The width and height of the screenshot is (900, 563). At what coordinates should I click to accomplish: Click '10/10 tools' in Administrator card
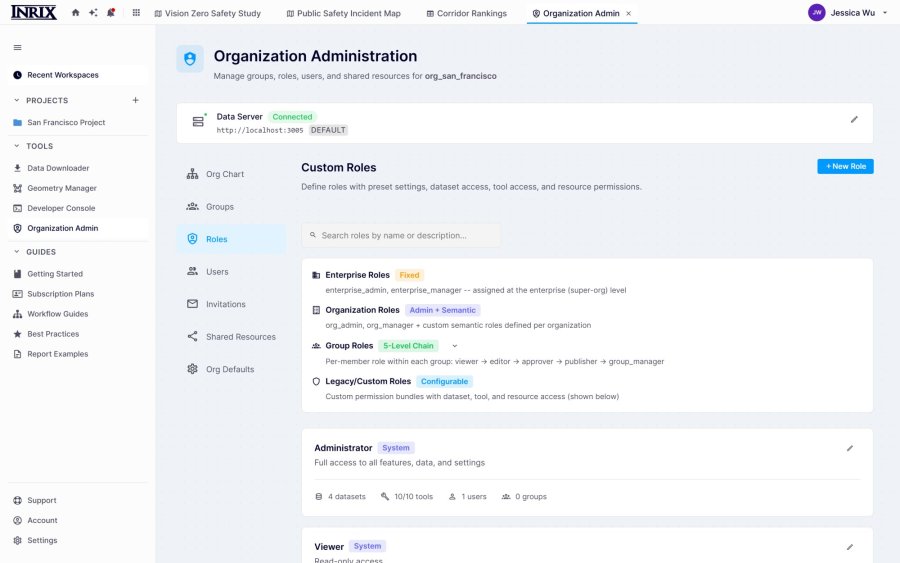[407, 497]
